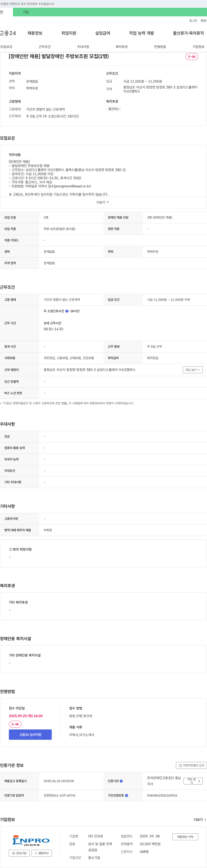Open the 채용정보 이력 button
This screenshot has width=207, height=868.
(x=185, y=837)
